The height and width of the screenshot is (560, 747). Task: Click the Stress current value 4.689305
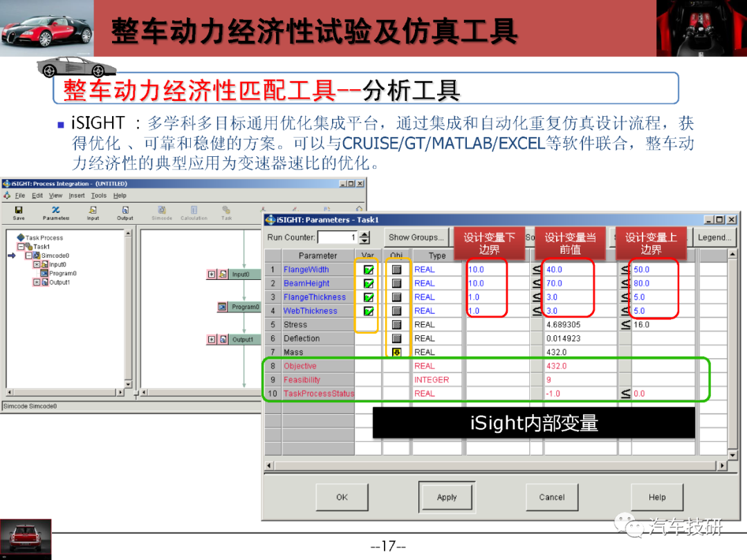[x=564, y=325]
